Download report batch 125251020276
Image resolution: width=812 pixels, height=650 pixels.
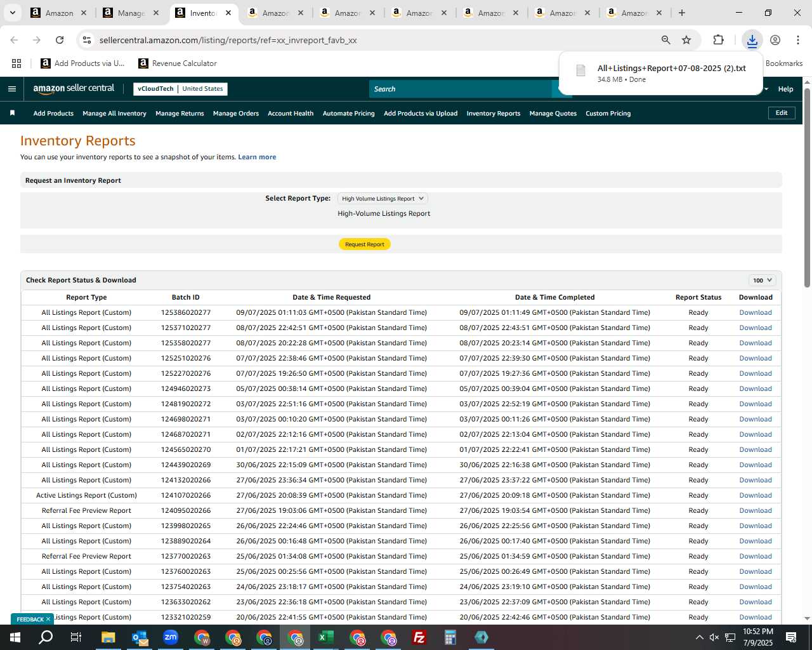point(756,358)
